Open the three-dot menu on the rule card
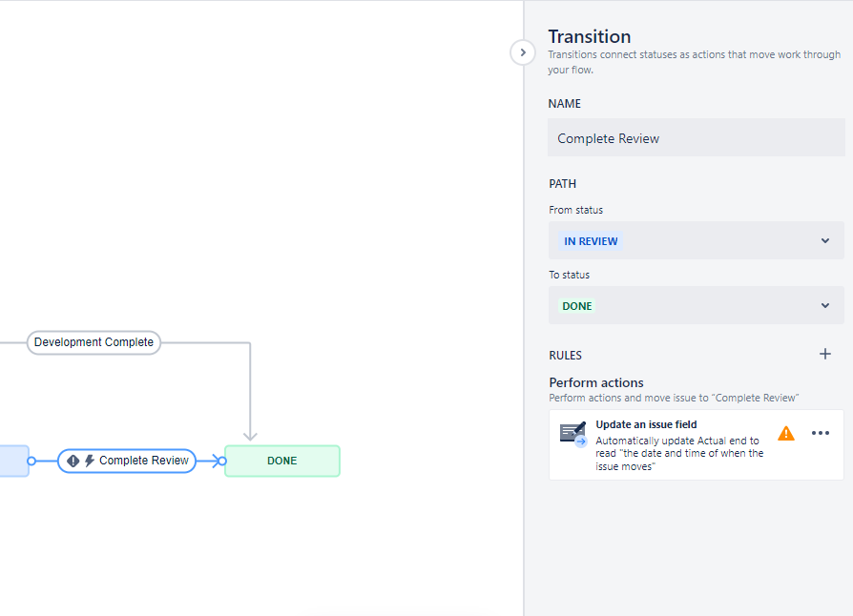Viewport: 853px width, 616px height. tap(821, 433)
